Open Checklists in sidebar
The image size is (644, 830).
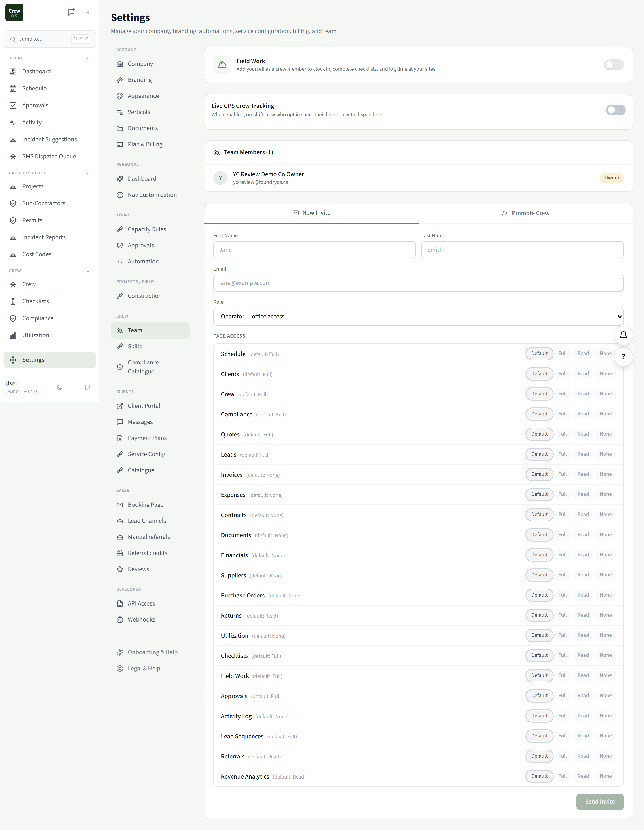(50, 301)
